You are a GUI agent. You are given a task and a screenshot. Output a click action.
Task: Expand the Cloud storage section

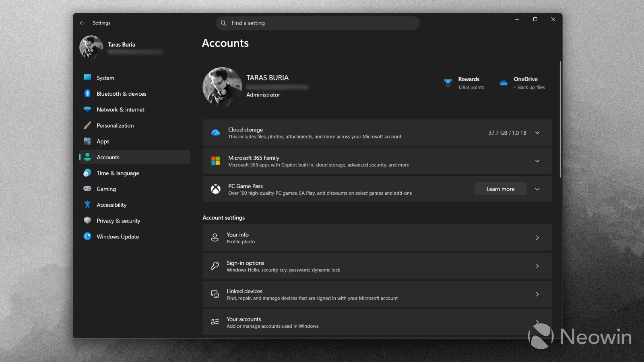(537, 133)
